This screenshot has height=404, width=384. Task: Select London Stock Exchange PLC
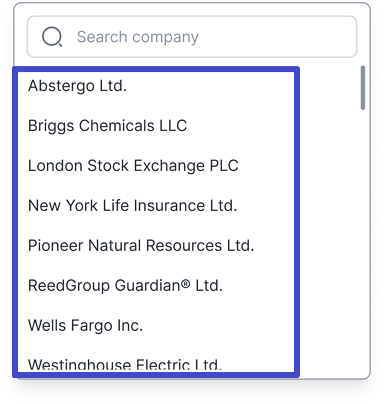click(x=156, y=166)
